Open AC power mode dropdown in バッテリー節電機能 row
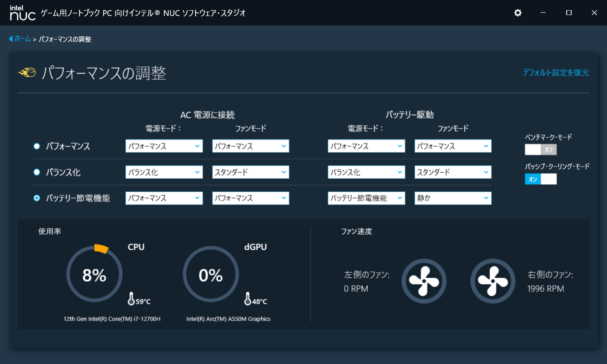 [164, 198]
